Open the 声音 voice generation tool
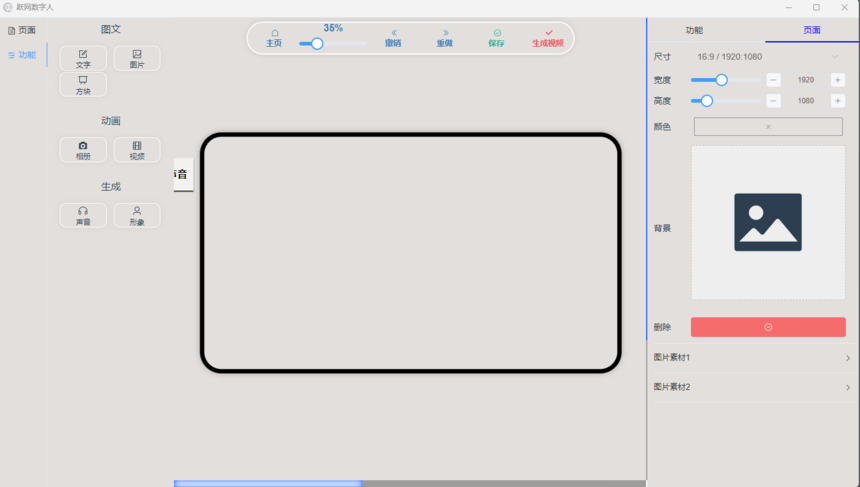 [83, 215]
